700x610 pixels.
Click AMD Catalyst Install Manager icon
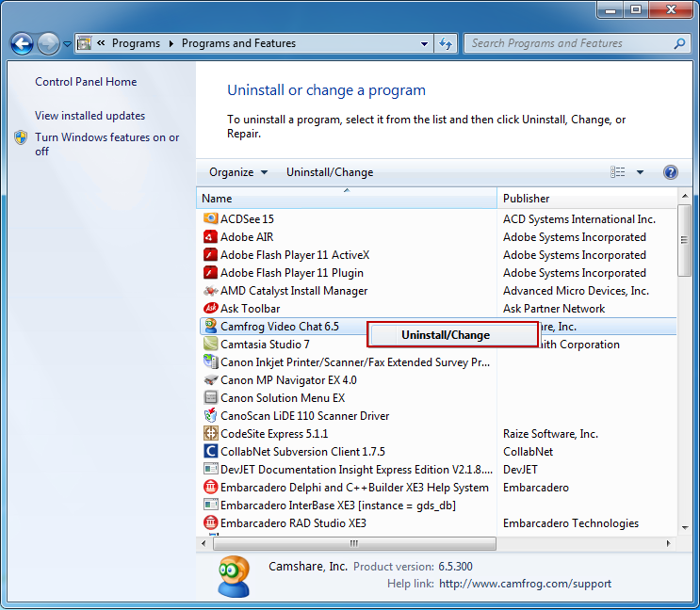tap(210, 290)
